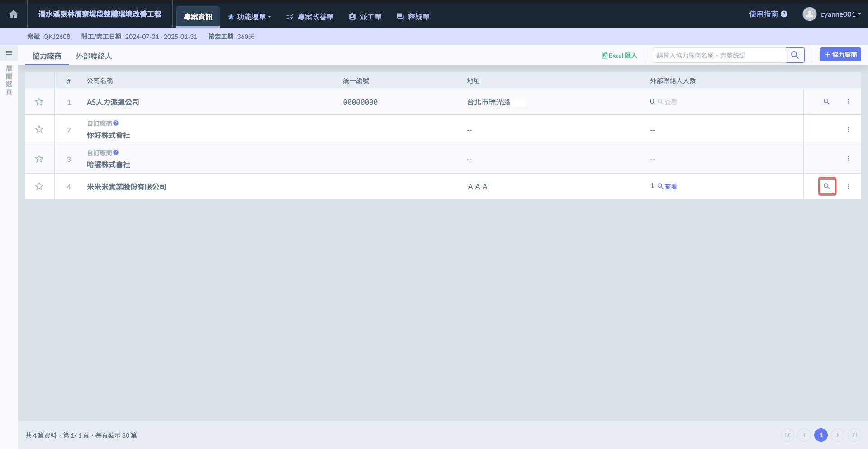Open the 功能選單 dropdown menu
The height and width of the screenshot is (449, 868).
point(249,17)
